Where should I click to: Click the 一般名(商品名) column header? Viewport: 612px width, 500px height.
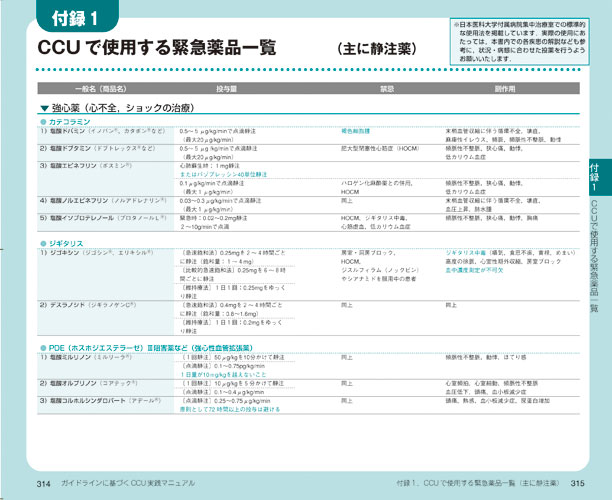pyautogui.click(x=100, y=88)
